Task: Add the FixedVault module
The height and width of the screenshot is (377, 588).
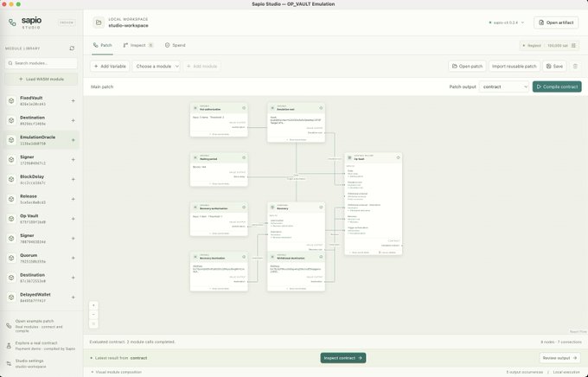Action: click(x=73, y=101)
